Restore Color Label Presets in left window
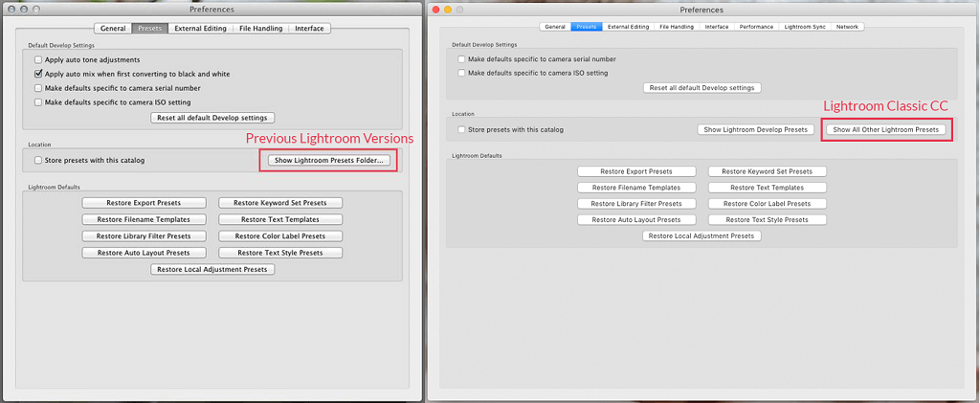This screenshot has height=403, width=980. [x=280, y=236]
